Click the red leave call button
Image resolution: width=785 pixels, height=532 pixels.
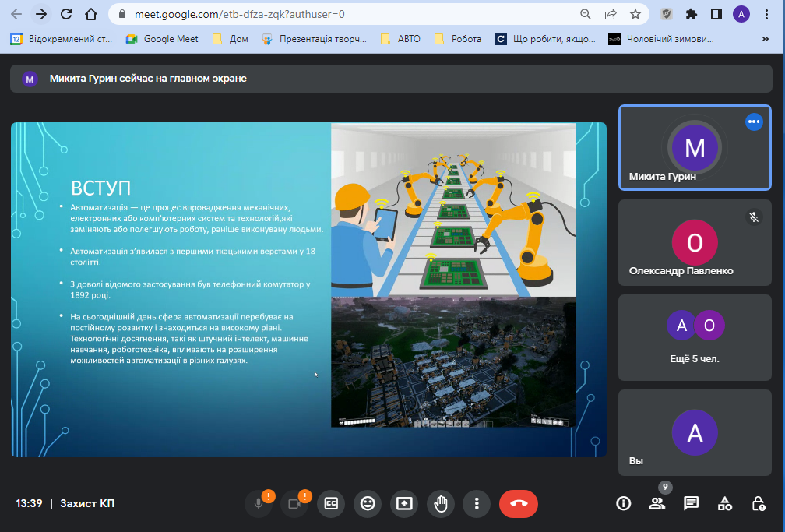[x=518, y=503]
